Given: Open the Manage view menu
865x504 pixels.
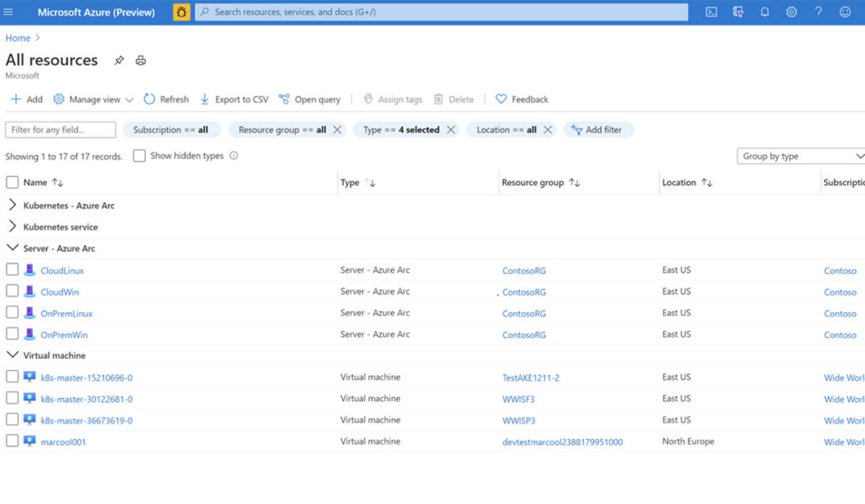Looking at the screenshot, I should (94, 99).
